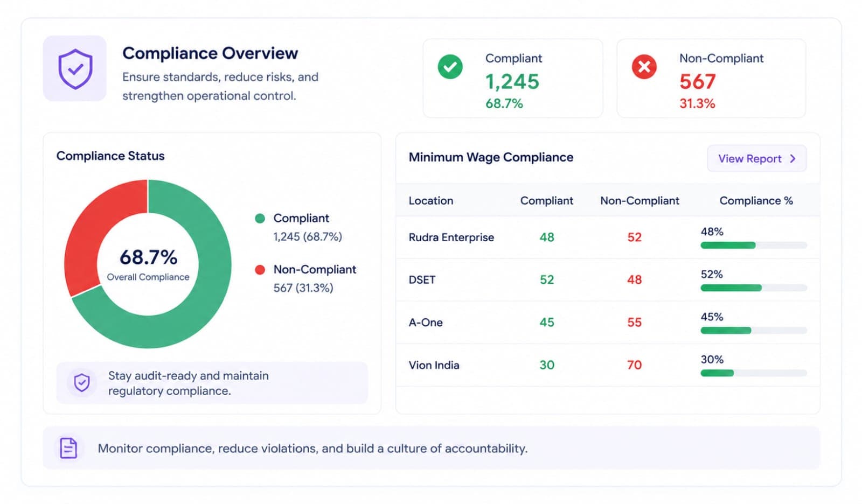Sort by the Non-Compliant column header
862x504 pixels.
click(639, 200)
